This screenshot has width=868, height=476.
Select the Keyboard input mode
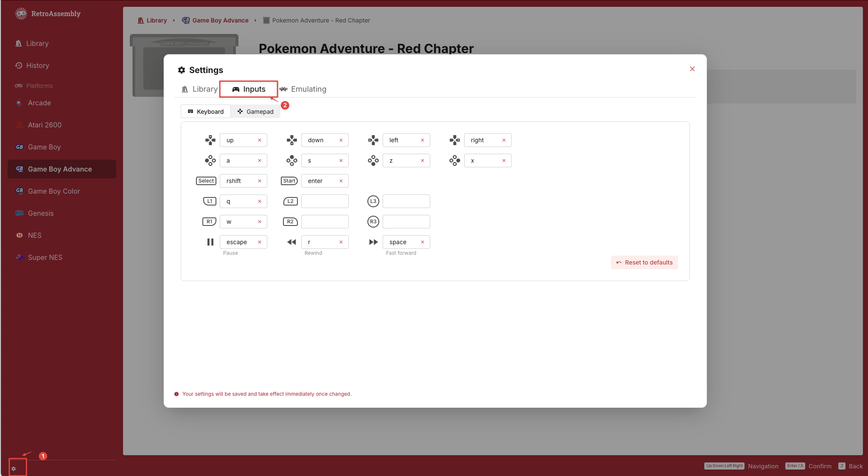tap(206, 112)
